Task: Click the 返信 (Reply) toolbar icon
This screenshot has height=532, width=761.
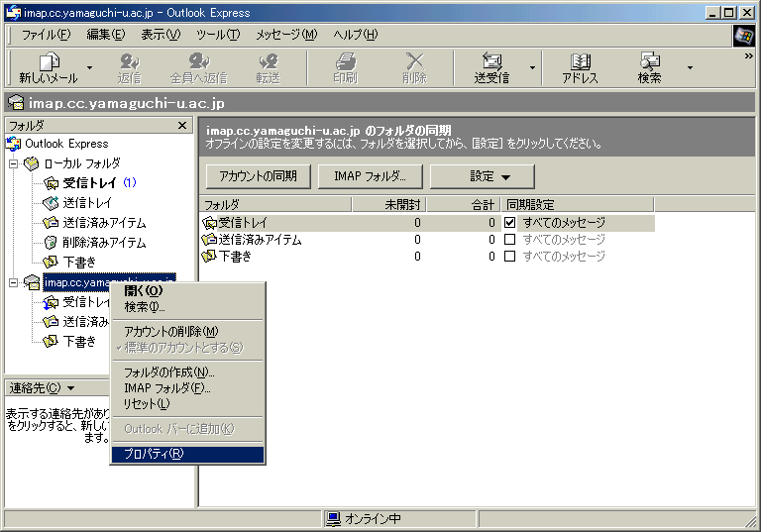Action: (130, 68)
